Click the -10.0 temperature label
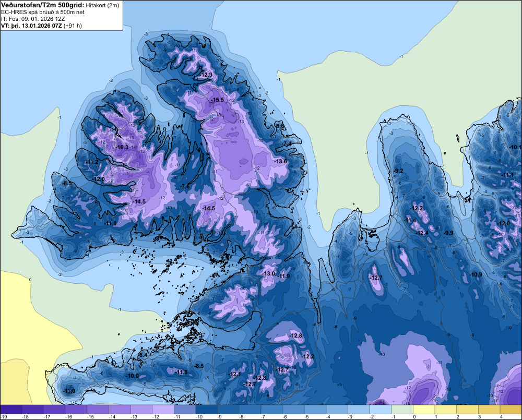Image resolution: width=522 pixels, height=420 pixels. [x=132, y=376]
